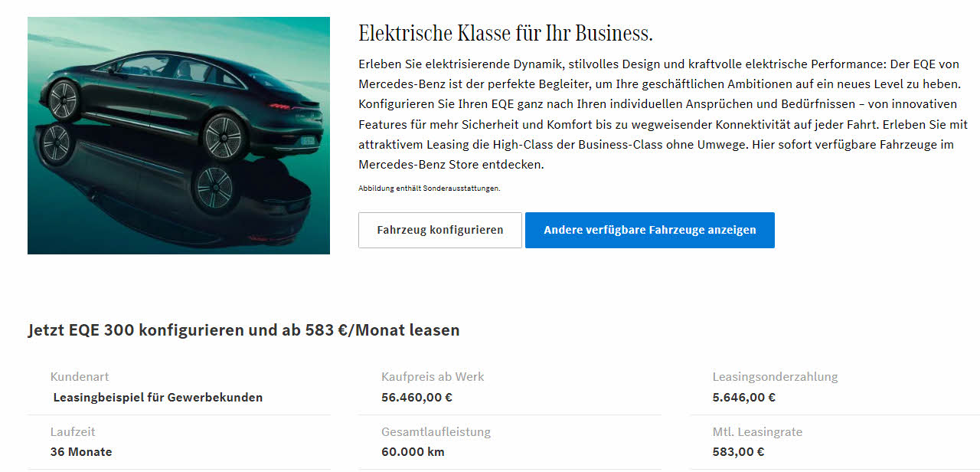Click the Laufzeit label
The image size is (980, 472).
(73, 432)
